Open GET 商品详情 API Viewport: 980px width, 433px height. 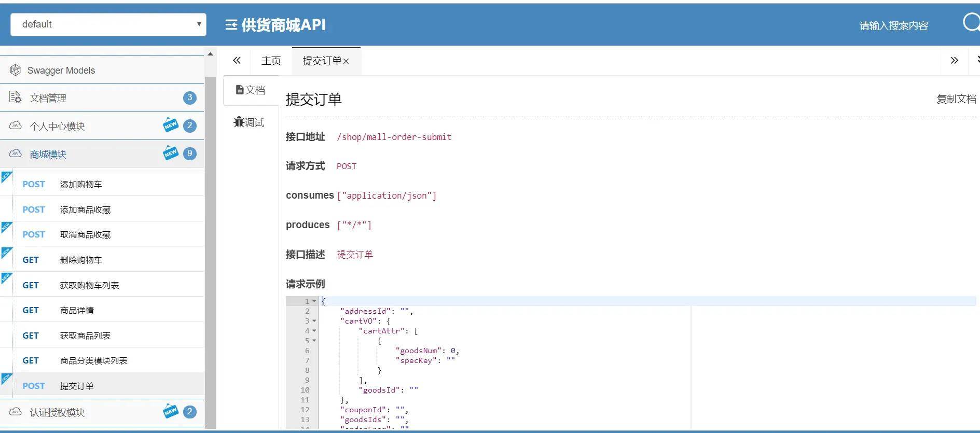point(102,310)
